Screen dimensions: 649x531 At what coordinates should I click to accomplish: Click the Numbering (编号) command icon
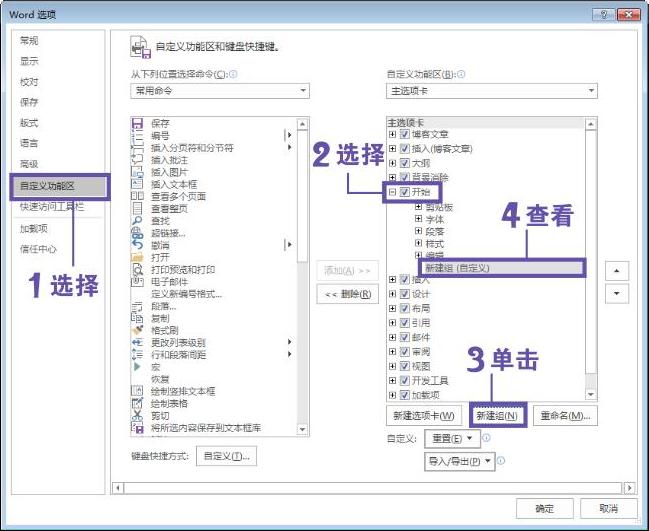[x=137, y=135]
